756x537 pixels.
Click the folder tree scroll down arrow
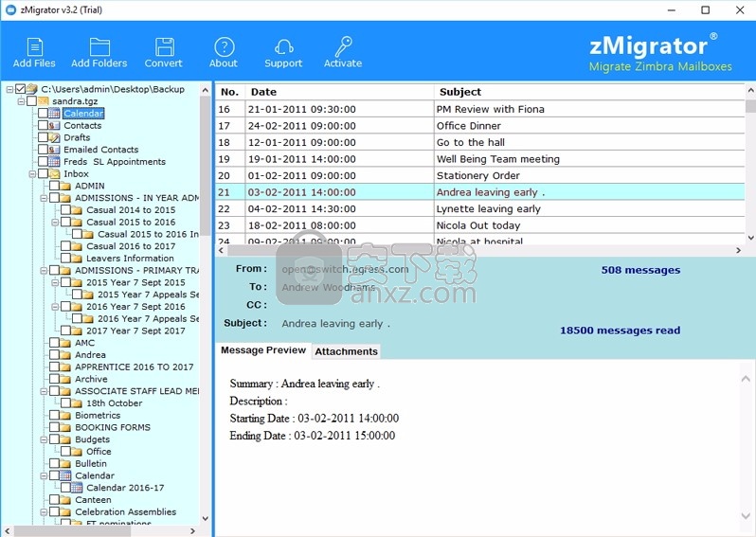[x=205, y=519]
